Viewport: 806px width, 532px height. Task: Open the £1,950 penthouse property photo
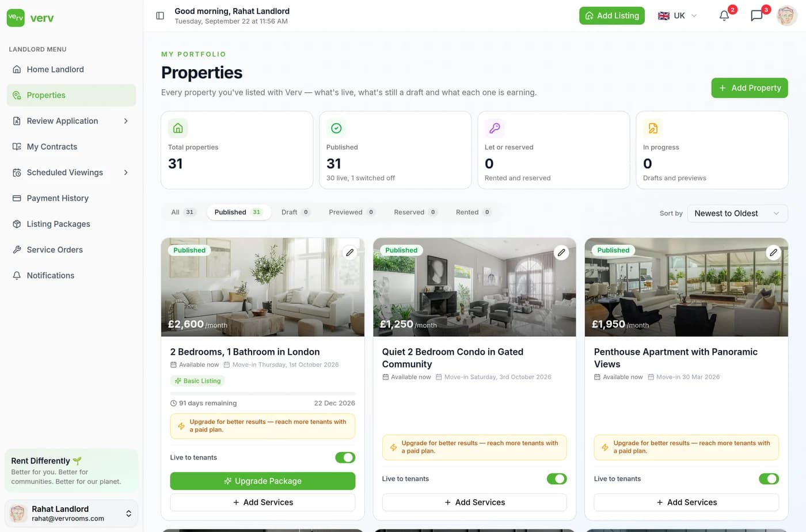686,287
